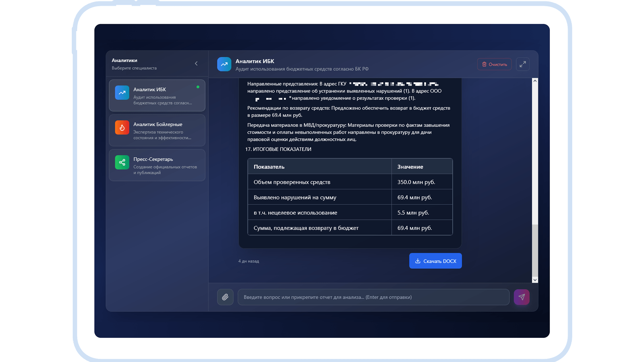The height and width of the screenshot is (362, 644).
Task: Click the share icon for Пресс-Секретарь
Action: 122,162
